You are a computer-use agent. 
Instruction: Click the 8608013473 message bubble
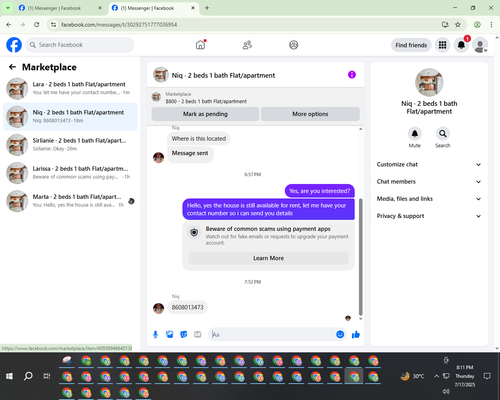(187, 307)
